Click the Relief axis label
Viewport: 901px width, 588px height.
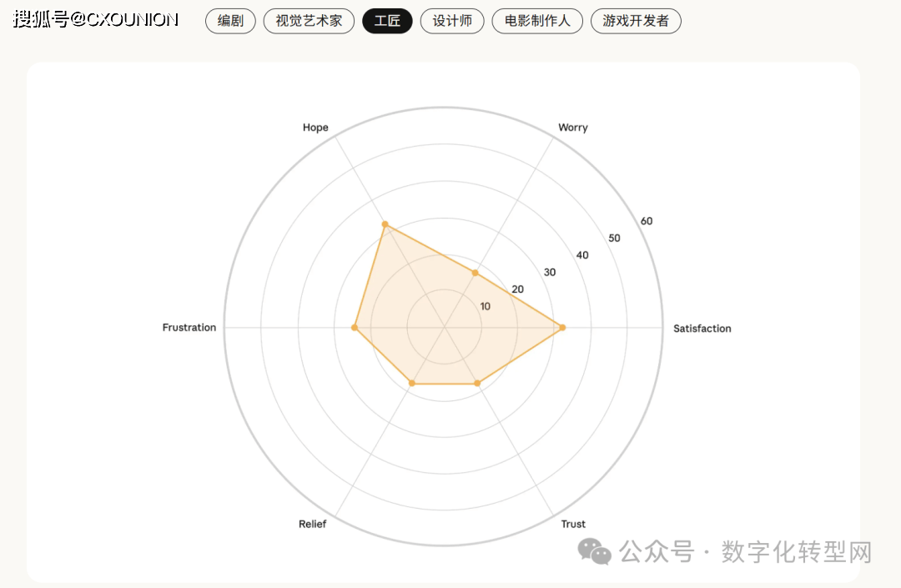(x=312, y=525)
